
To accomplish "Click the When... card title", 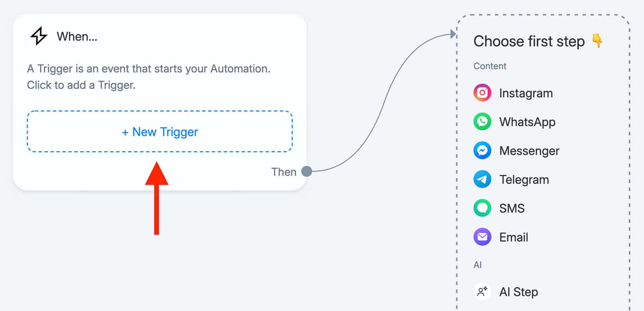I will pos(77,36).
